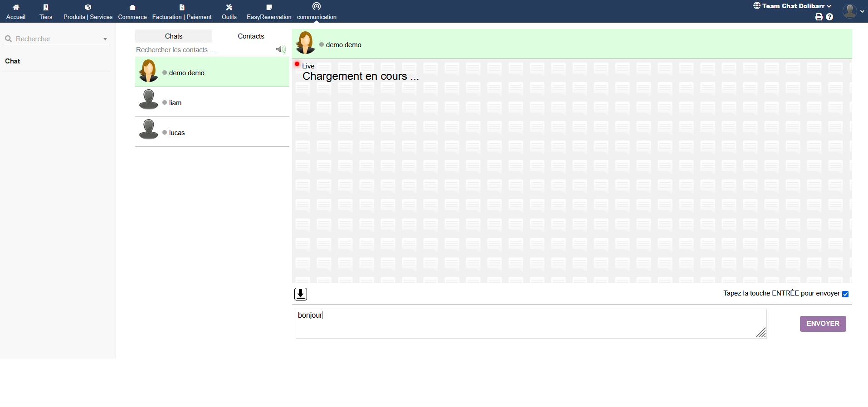Click the download attachment arrow icon
The height and width of the screenshot is (407, 868).
301,294
